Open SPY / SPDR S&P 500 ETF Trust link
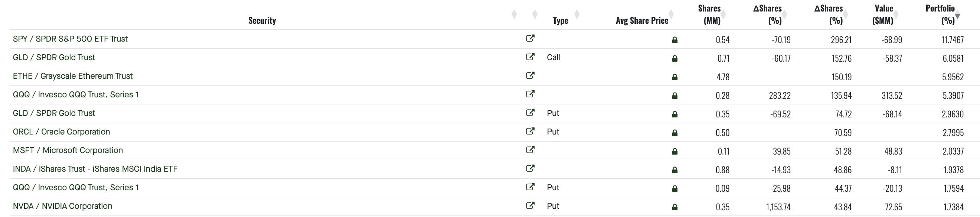Viewport: 980px width, 217px height. (x=71, y=39)
